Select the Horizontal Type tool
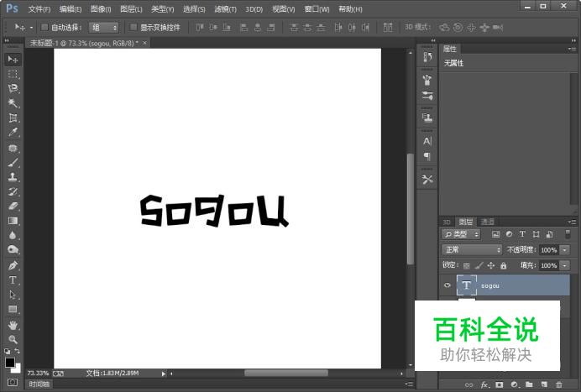This screenshot has width=581, height=392. 13,280
